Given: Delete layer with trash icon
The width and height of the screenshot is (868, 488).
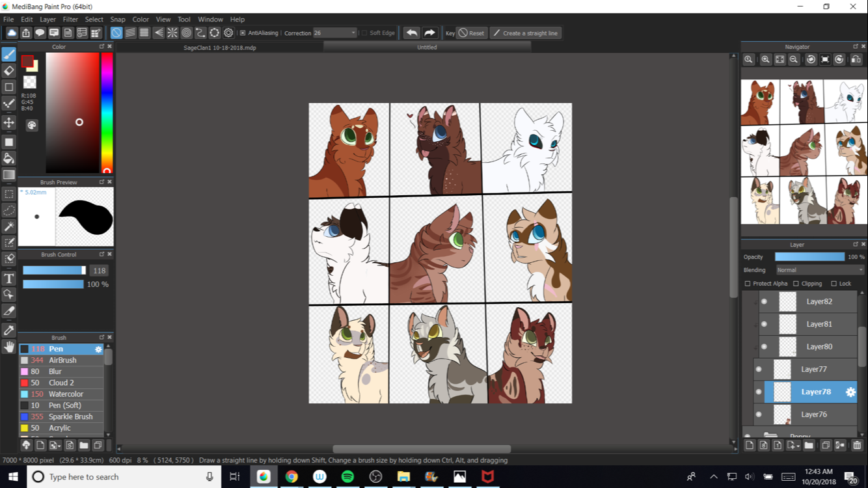Looking at the screenshot, I should 857,446.
